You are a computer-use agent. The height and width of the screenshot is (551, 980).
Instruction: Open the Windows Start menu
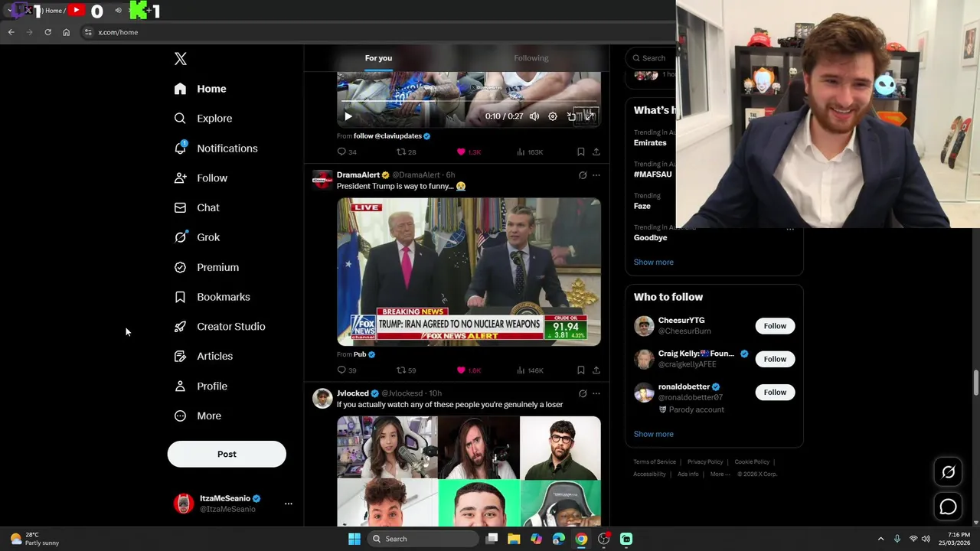coord(354,539)
